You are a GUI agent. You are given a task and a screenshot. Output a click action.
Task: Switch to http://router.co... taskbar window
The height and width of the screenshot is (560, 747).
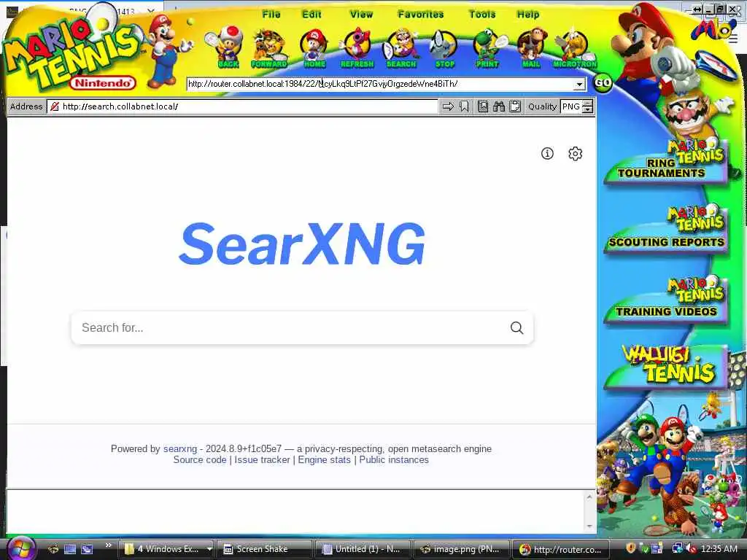(x=560, y=549)
